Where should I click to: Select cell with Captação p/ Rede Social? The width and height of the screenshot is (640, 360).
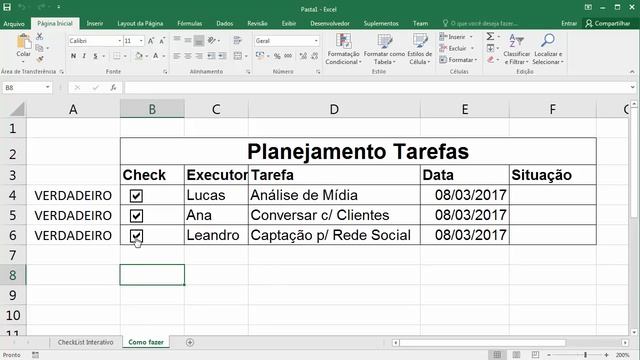[x=334, y=235]
